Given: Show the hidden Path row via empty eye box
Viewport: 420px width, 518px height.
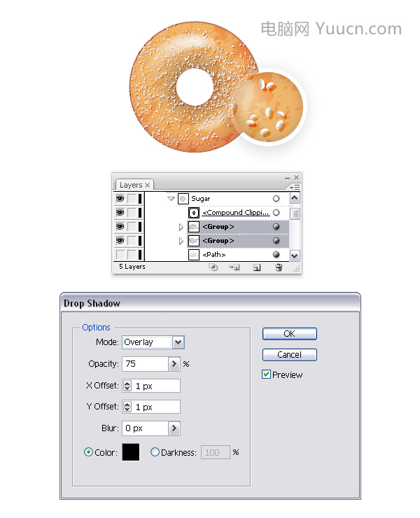Looking at the screenshot, I should [120, 254].
